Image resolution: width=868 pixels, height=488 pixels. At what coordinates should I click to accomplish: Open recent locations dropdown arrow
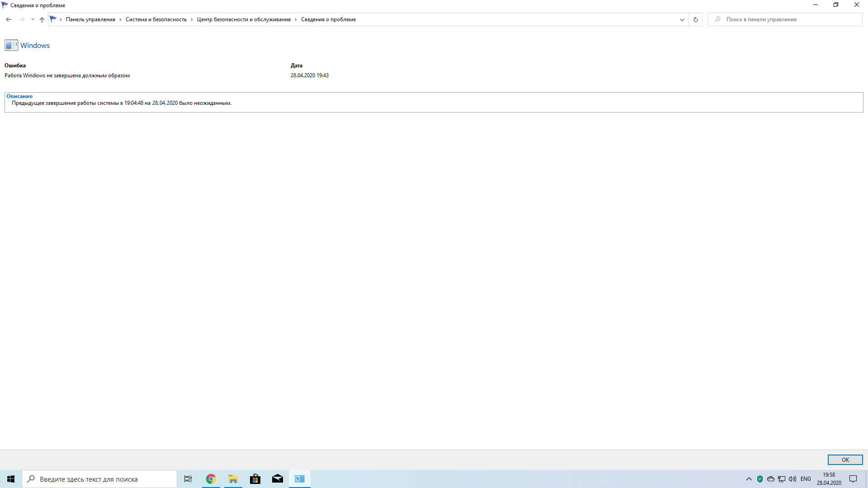(33, 19)
